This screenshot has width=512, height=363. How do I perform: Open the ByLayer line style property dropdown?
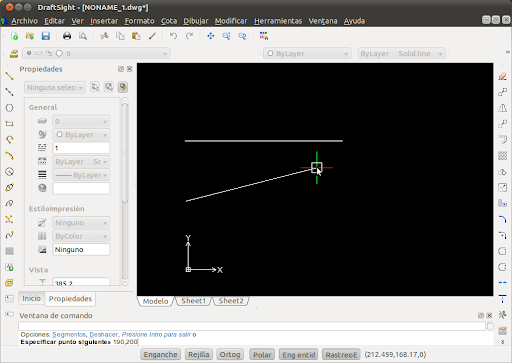point(81,162)
